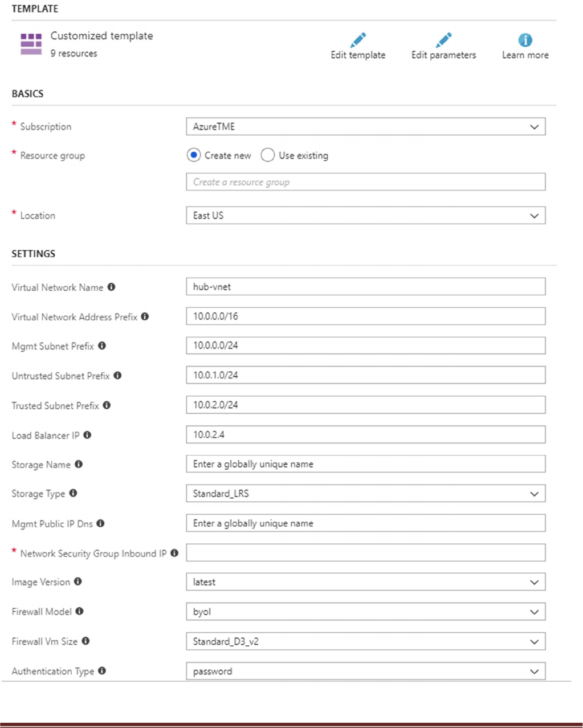Click the Edit parameters pencil icon
583x728 pixels.
point(443,40)
